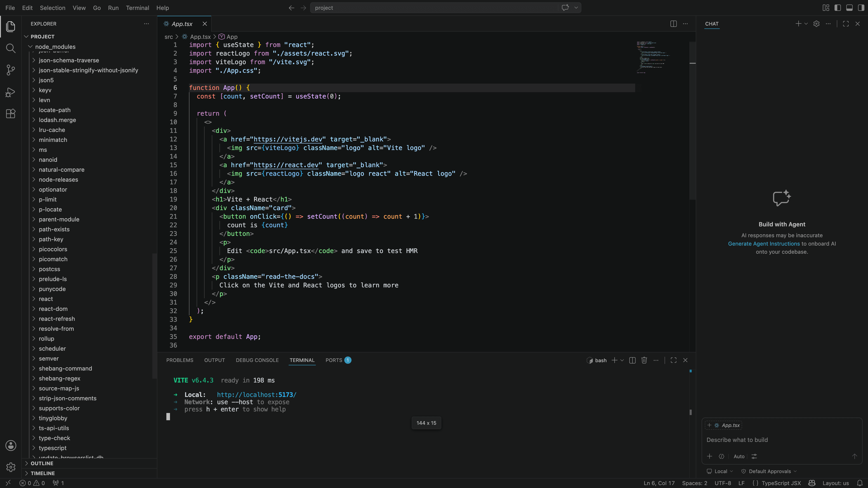Open the File menu
Screen dimensions: 868x488
point(10,8)
